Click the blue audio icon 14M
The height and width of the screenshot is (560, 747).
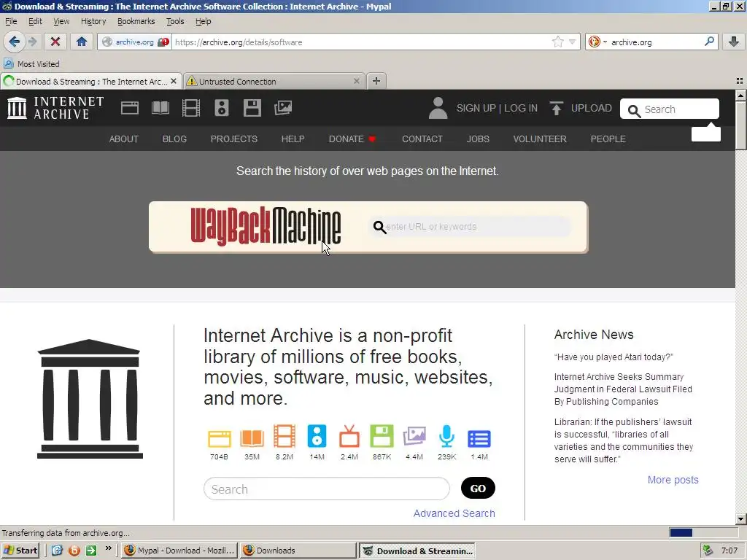click(317, 436)
